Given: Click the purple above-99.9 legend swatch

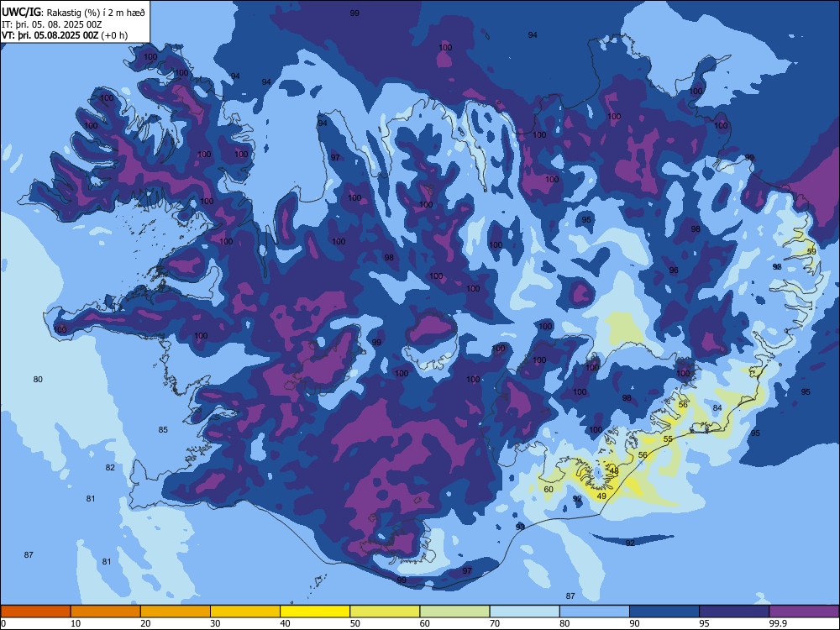Looking at the screenshot, I should [804, 612].
